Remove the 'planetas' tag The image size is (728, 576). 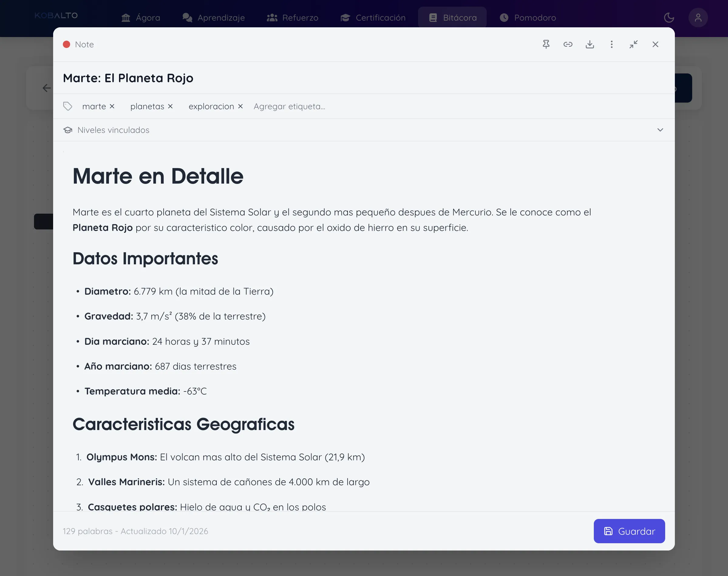pos(170,107)
